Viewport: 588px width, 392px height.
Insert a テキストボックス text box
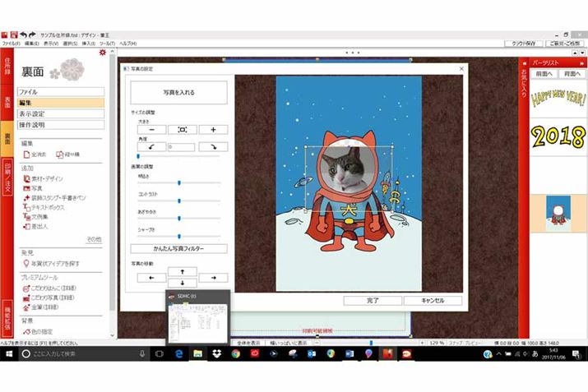[x=44, y=207]
